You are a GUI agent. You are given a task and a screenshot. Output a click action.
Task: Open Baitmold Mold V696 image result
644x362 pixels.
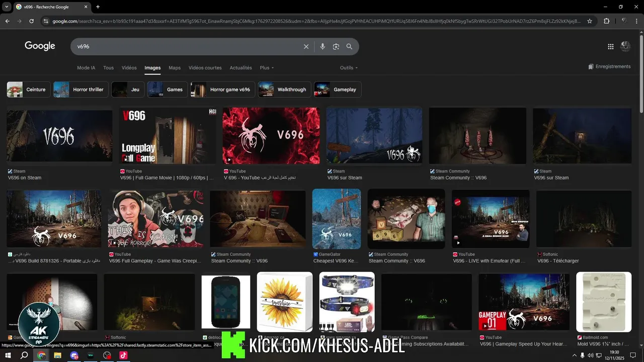tap(604, 302)
